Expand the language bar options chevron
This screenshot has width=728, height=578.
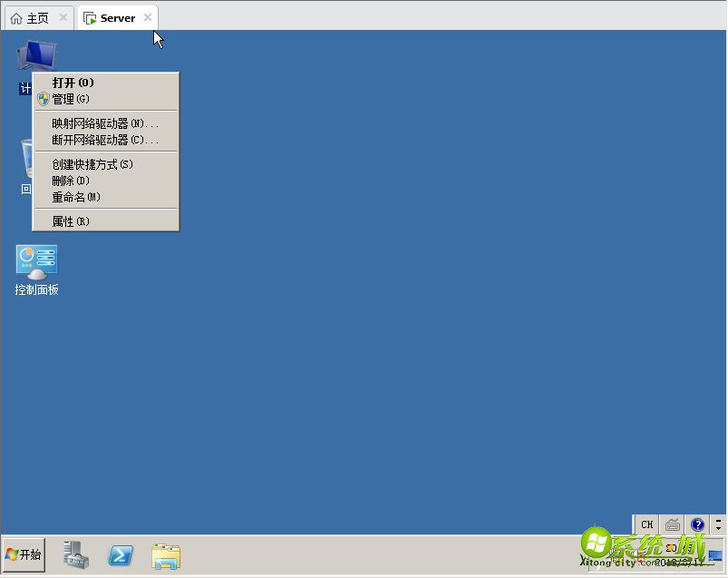(719, 528)
